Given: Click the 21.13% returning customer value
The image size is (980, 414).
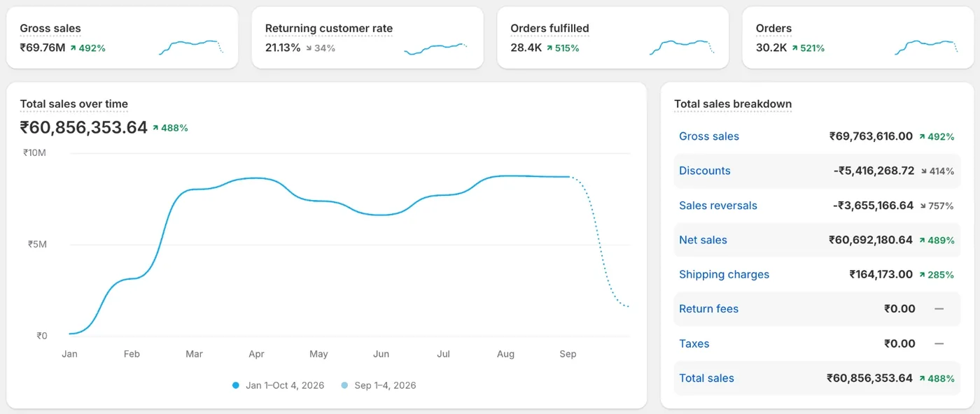Looking at the screenshot, I should pyautogui.click(x=283, y=48).
